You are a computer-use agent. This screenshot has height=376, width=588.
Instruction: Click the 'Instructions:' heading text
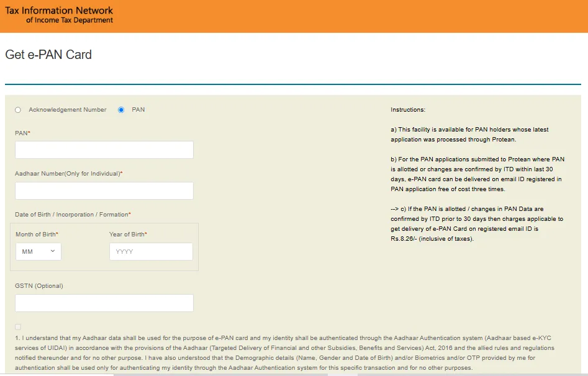coord(408,110)
